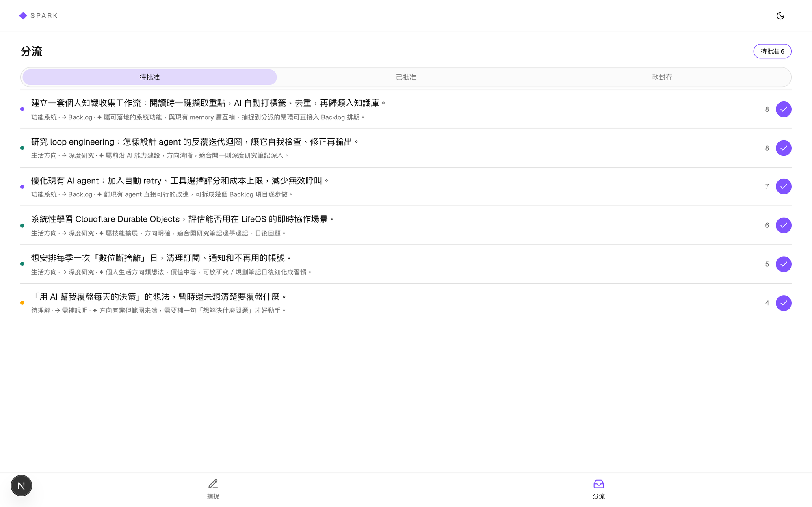Switch to the 待批准 tab
The image size is (812, 507).
click(x=149, y=77)
